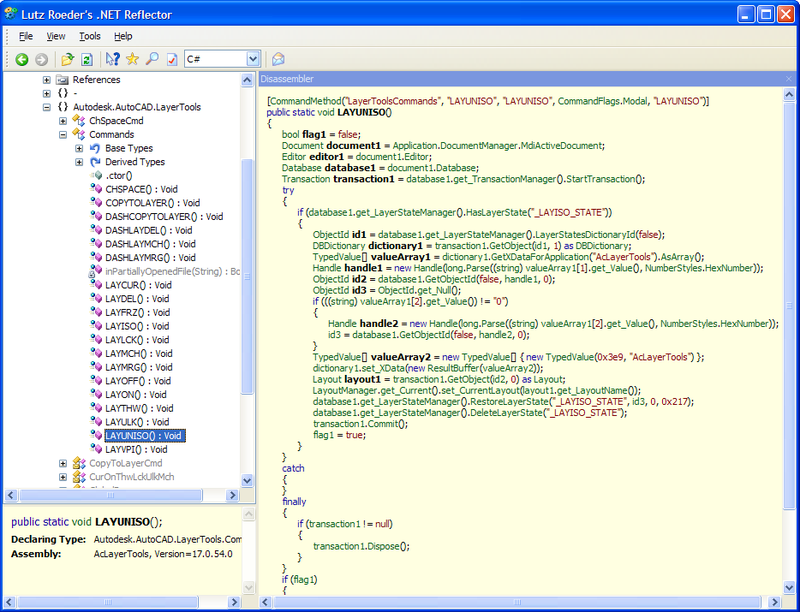The image size is (800, 612).
Task: Click the tree's horizontal scrollbar right arrow
Action: (x=234, y=495)
